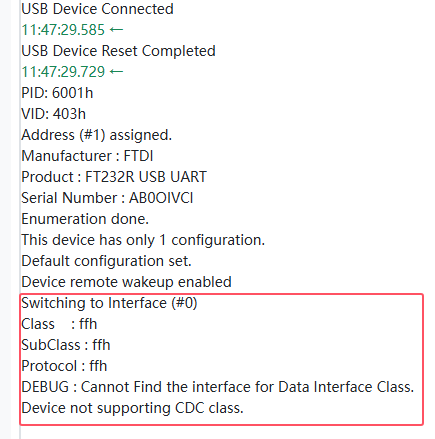Screen dimensions: 435x439
Task: Select 'Product : FT232R USB UART' line
Action: click(x=114, y=177)
